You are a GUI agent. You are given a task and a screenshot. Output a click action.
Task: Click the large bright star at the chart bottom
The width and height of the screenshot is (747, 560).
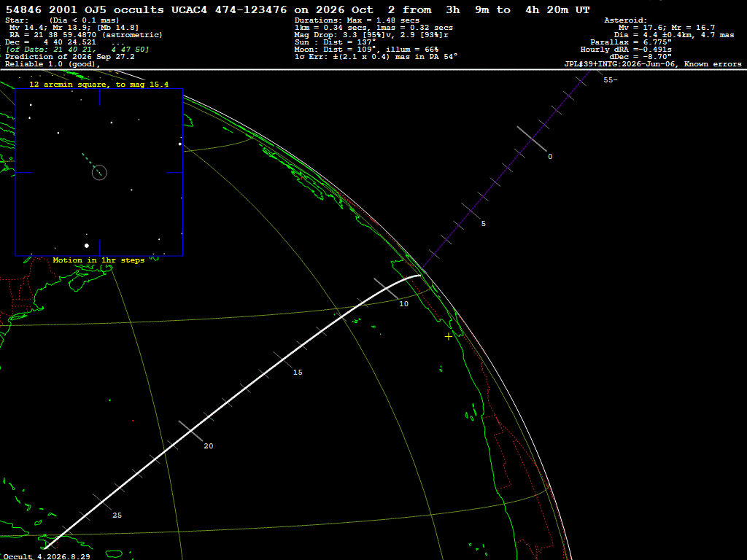click(x=87, y=246)
